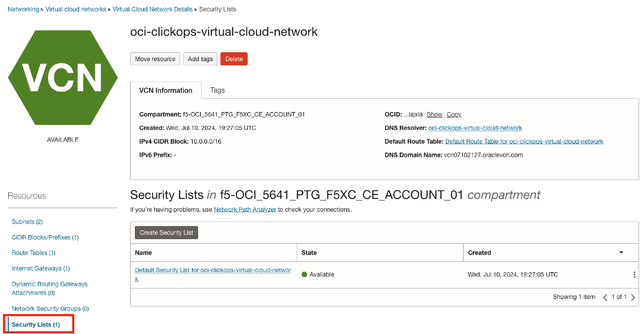Click the Create Security List button
The image size is (644, 334).
click(x=167, y=232)
